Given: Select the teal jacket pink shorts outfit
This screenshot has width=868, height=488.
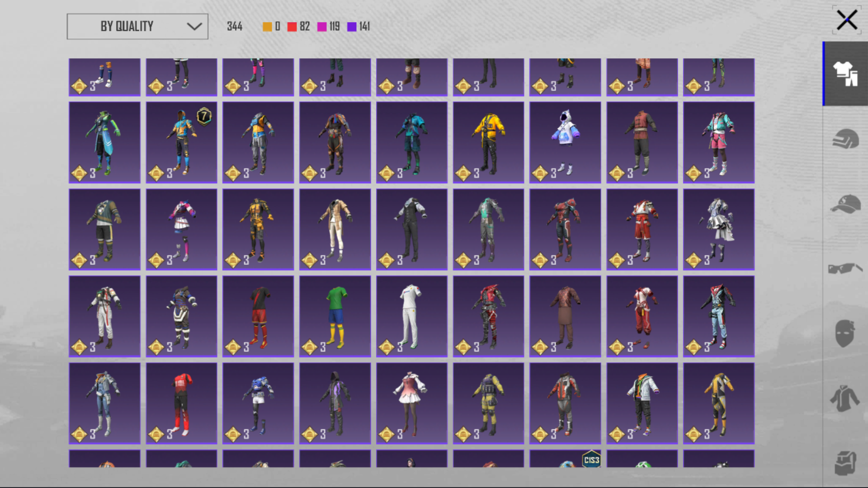Looking at the screenshot, I should (719, 142).
